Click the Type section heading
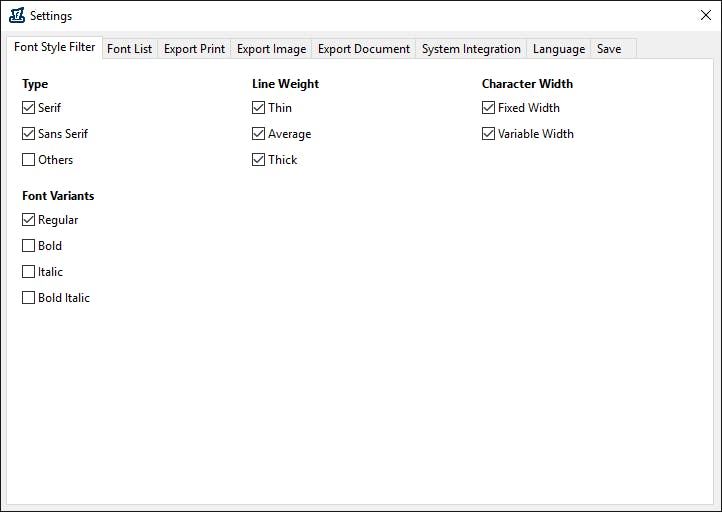The width and height of the screenshot is (722, 512). (35, 84)
